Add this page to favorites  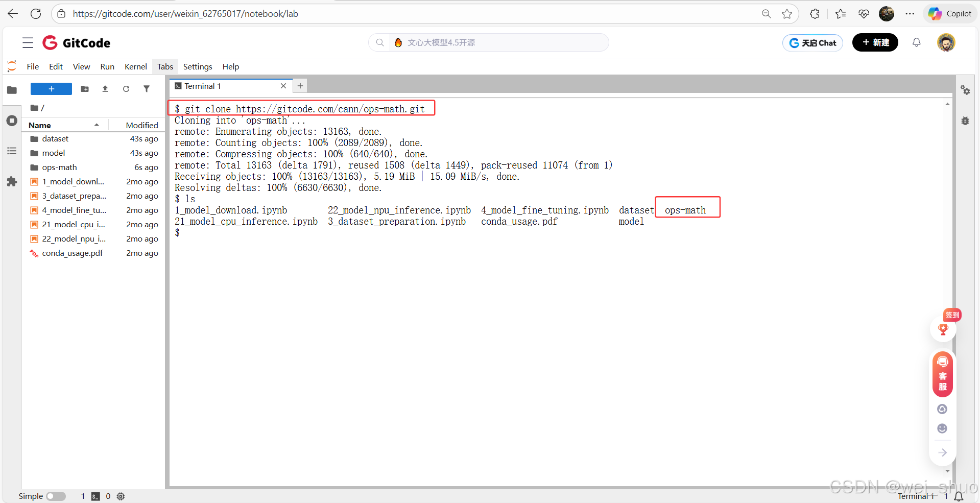click(787, 14)
